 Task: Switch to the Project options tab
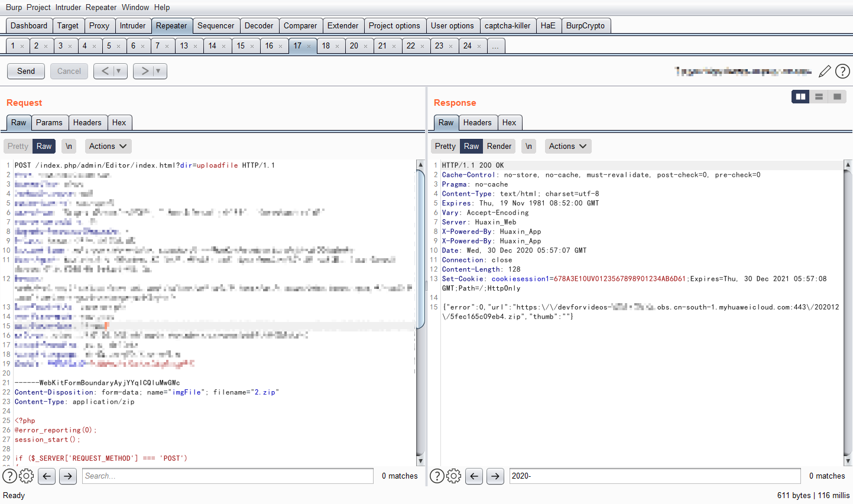[x=394, y=25]
